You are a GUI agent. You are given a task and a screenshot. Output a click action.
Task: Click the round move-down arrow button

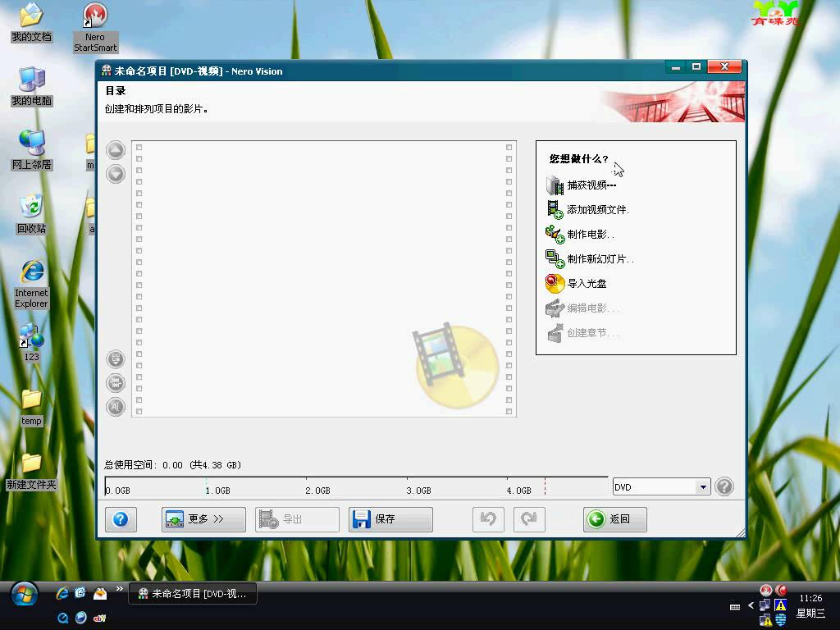click(x=116, y=174)
